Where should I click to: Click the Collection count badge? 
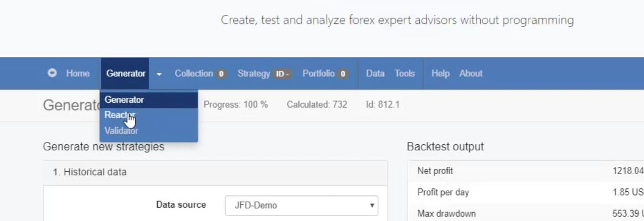(x=221, y=73)
